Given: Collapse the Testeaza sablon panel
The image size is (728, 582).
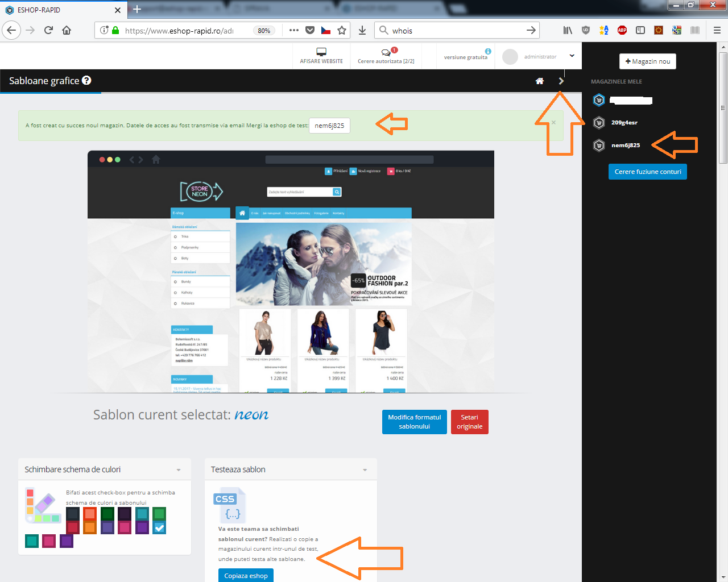Looking at the screenshot, I should click(365, 470).
